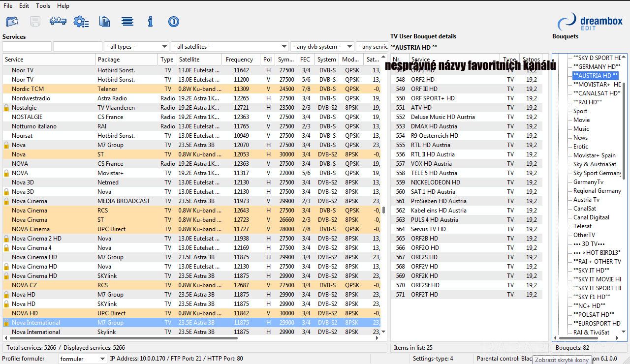The height and width of the screenshot is (364, 630).
Task: Select the °°SKY F1 HD°° bouquet
Action: [x=592, y=297]
